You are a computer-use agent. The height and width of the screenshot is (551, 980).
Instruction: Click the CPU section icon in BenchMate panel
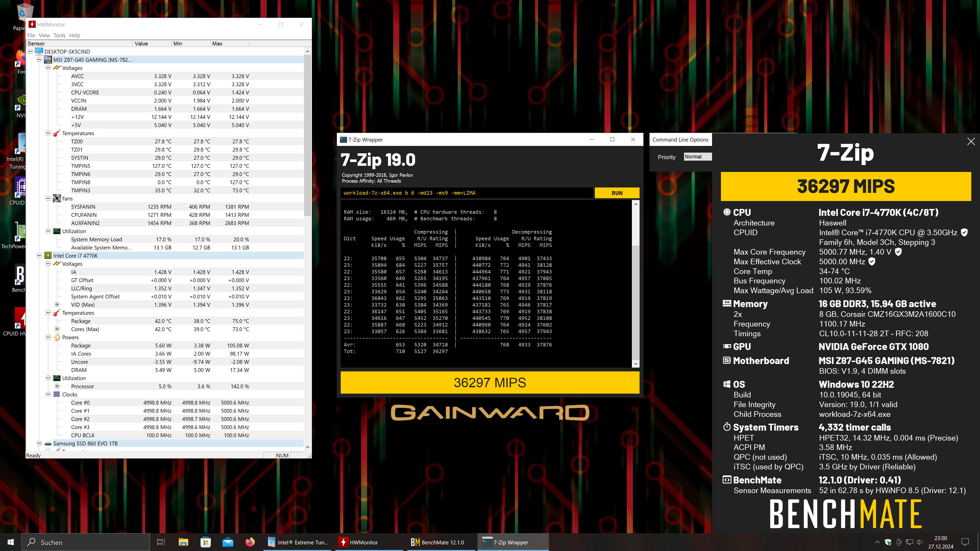click(727, 212)
